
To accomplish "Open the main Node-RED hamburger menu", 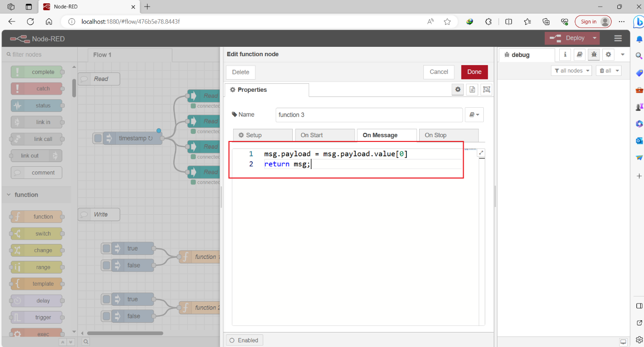I will 618,38.
